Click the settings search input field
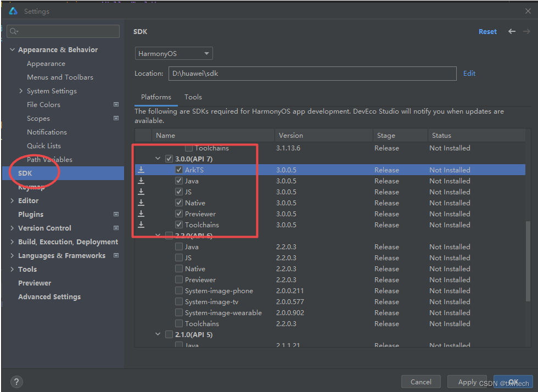This screenshot has height=392, width=538. (x=63, y=31)
